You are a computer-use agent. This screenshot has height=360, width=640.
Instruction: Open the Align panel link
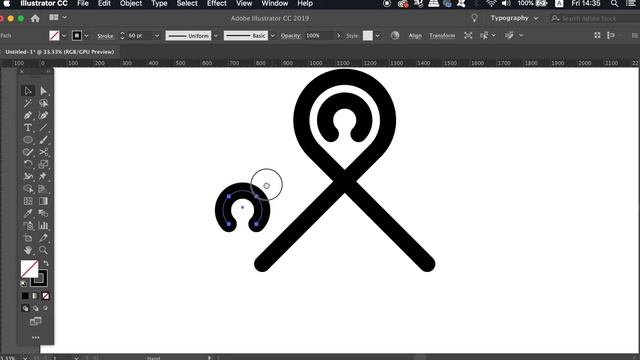(415, 36)
